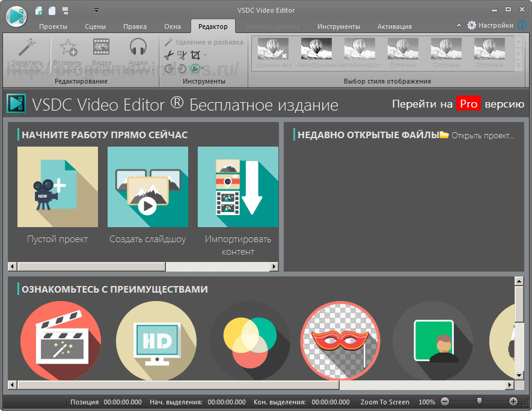Image resolution: width=532 pixels, height=411 pixels.
Task: Open the clapperboard effects feature icon
Action: click(x=61, y=341)
